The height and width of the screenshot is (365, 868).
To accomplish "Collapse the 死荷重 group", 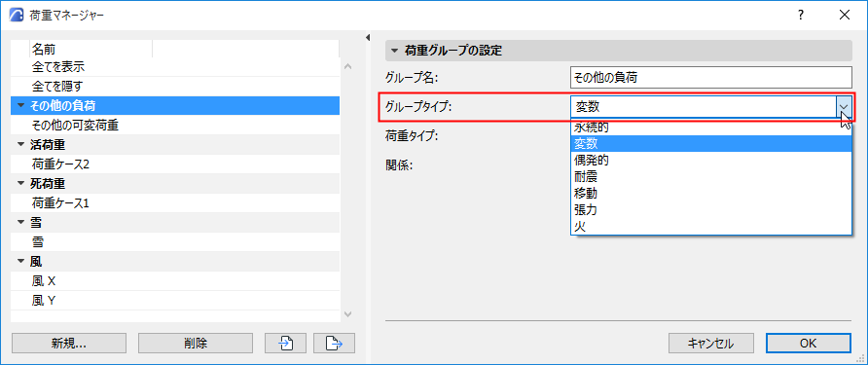I will click(21, 183).
